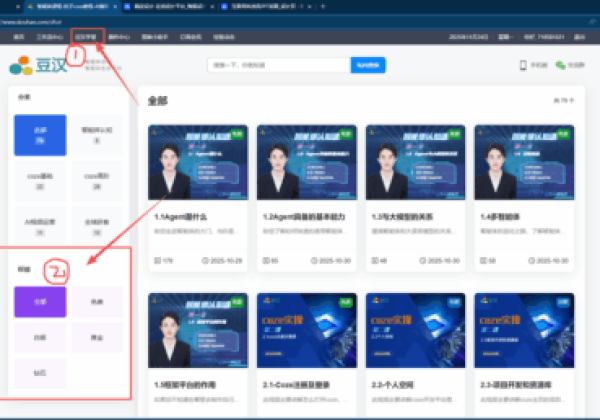Close the active browser tab

(x=115, y=7)
